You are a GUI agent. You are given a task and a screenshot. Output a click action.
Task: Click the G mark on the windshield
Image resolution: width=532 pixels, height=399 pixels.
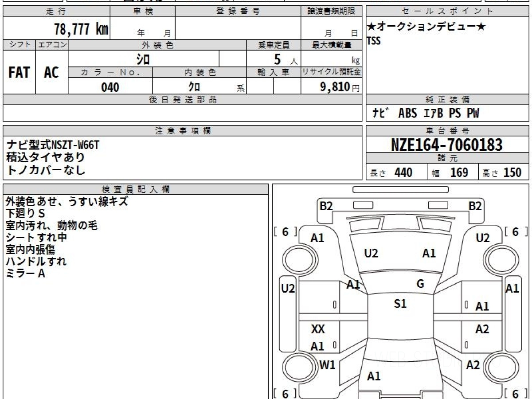point(420,284)
